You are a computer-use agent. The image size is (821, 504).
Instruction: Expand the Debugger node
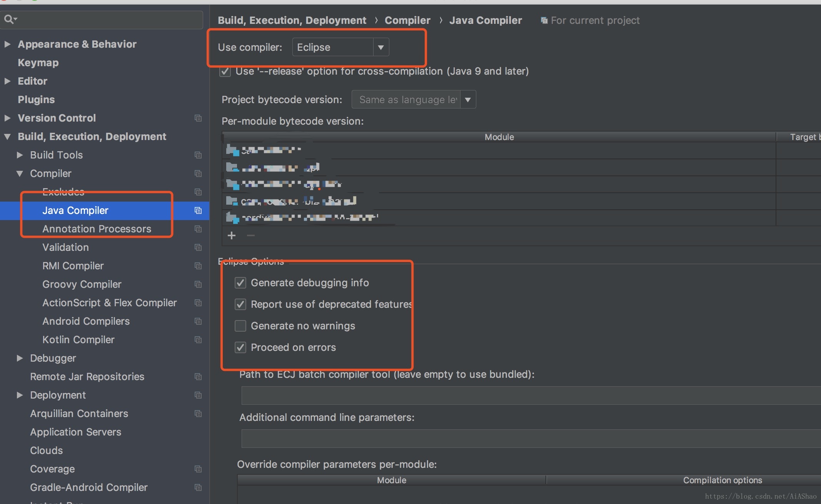(x=20, y=358)
